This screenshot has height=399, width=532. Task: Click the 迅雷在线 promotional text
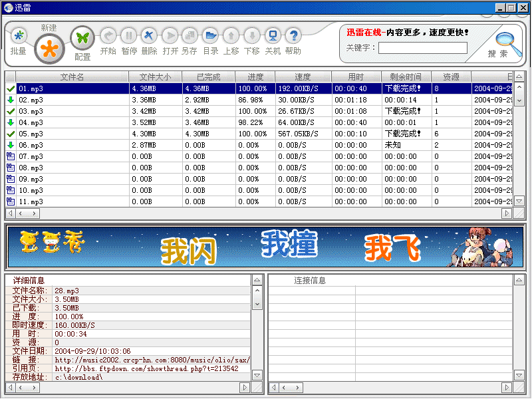[x=407, y=33]
